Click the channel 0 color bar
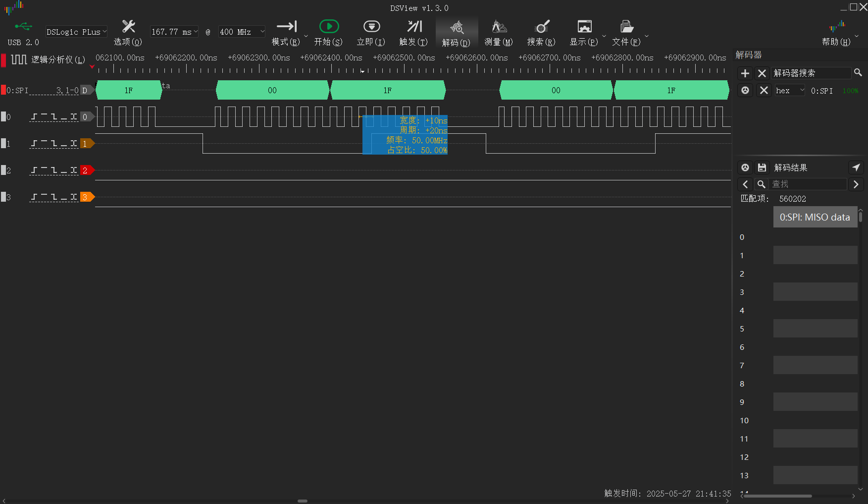Screen dimensions: 868x504 pyautogui.click(x=3, y=117)
